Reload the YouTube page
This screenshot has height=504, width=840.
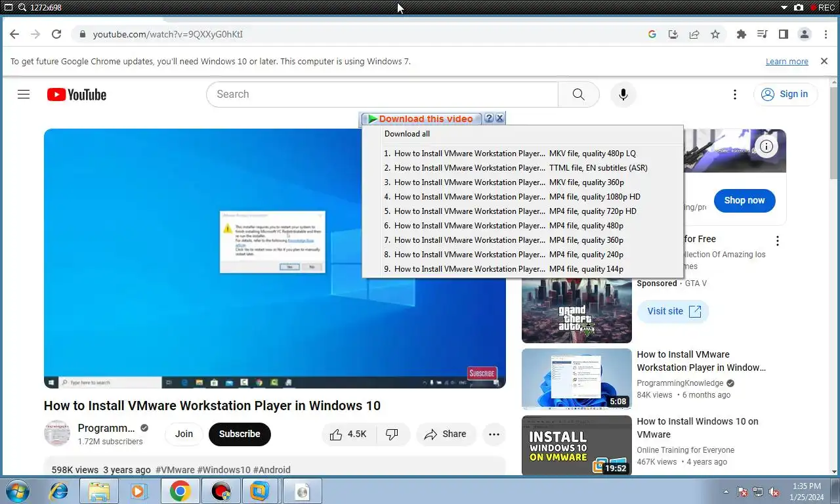[56, 34]
